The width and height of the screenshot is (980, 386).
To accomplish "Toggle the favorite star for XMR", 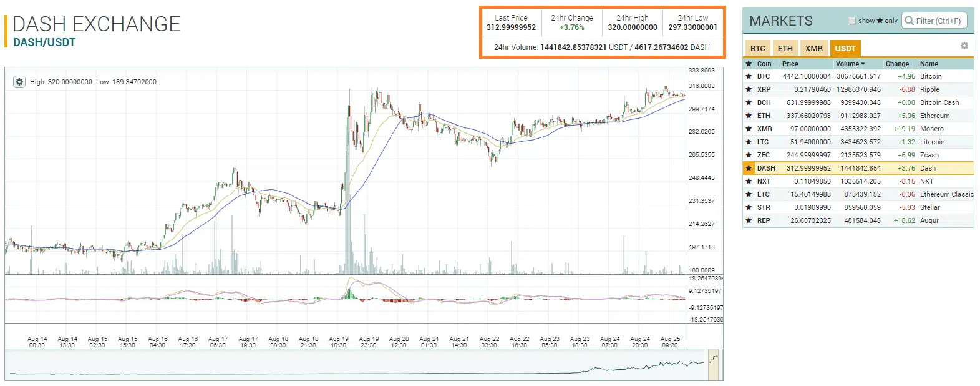I will 749,129.
